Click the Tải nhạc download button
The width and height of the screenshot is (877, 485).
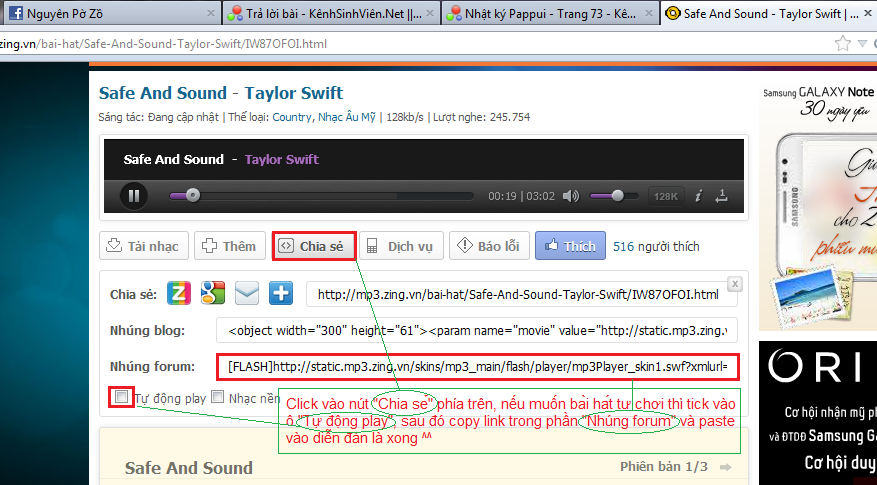pos(144,246)
